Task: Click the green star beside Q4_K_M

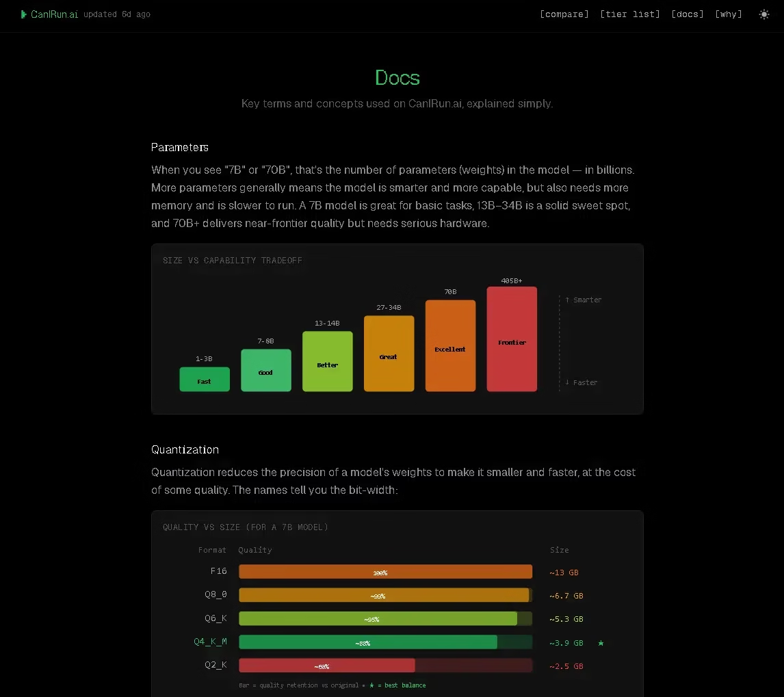Action: point(601,643)
